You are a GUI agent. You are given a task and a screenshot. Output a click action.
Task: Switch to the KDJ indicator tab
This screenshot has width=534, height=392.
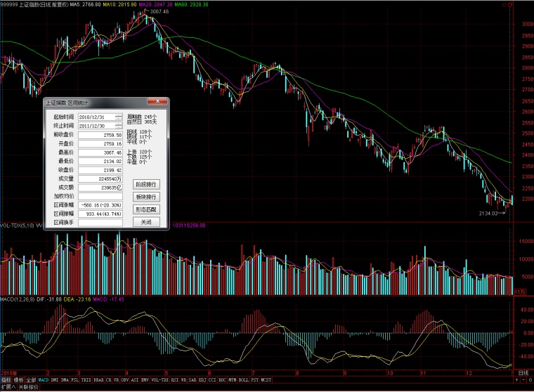pyautogui.click(x=202, y=380)
